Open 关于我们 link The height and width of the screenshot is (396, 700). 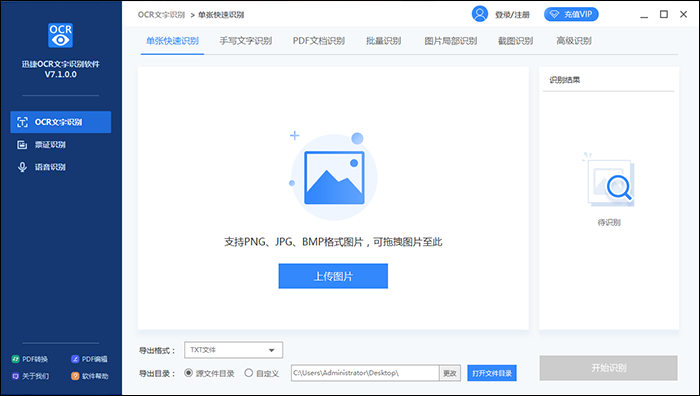pos(30,376)
